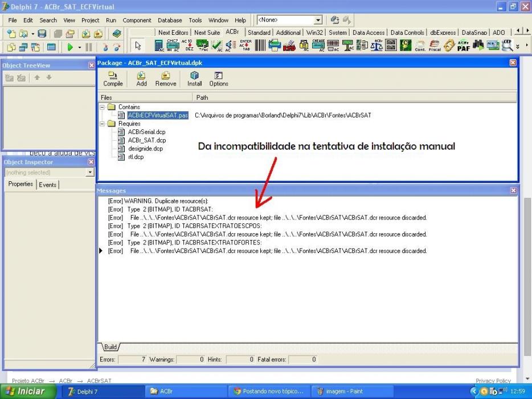Select ACBrECFVirtualSAT.pas in file list
This screenshot has height=399, width=532.
pyautogui.click(x=158, y=116)
